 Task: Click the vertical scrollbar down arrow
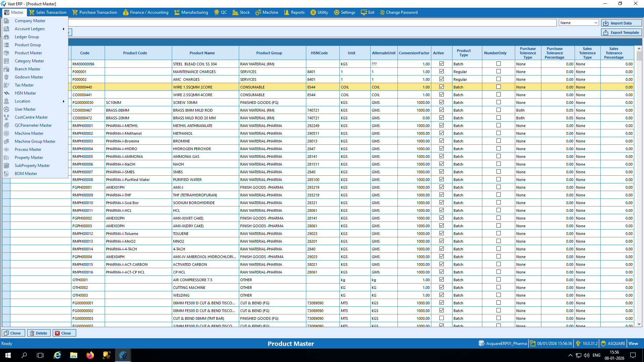tap(639, 324)
